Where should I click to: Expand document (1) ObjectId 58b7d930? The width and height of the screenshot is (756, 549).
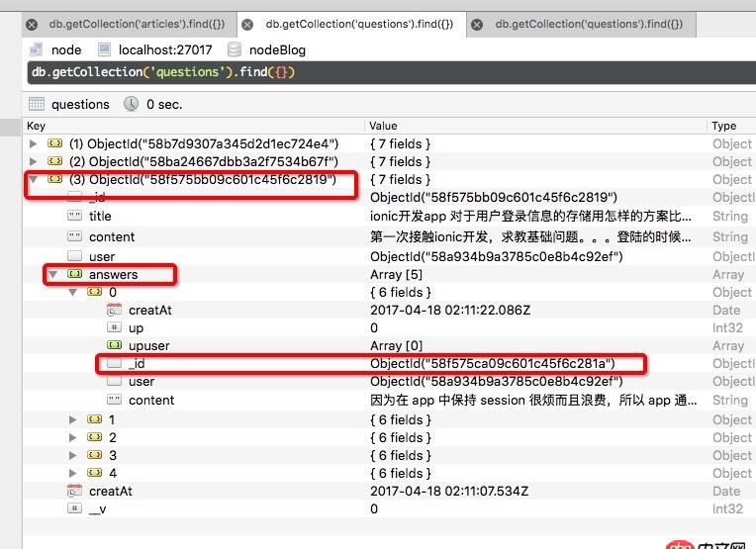click(33, 143)
